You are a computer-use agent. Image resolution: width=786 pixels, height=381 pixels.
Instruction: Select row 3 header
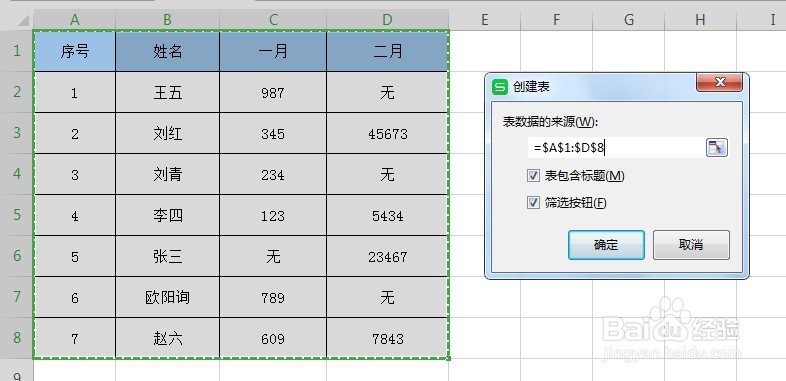17,133
